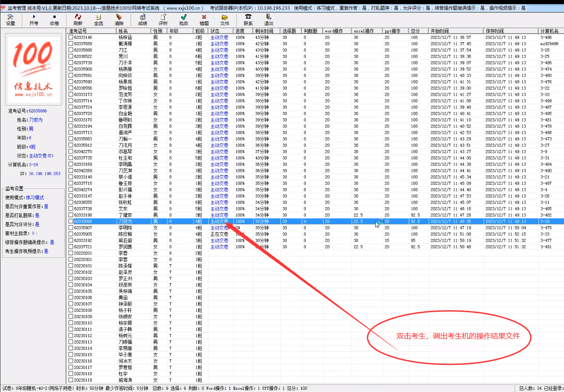Sort by the 状态 column header

click(x=221, y=31)
